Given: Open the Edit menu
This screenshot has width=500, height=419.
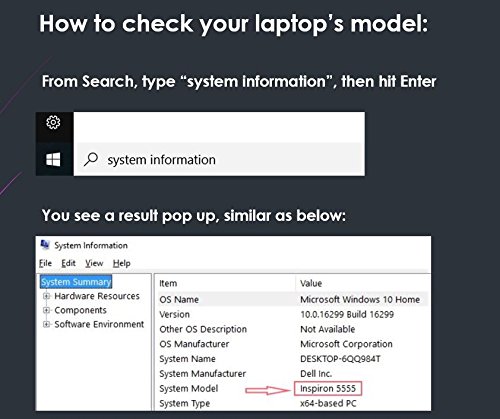Looking at the screenshot, I should click(68, 263).
